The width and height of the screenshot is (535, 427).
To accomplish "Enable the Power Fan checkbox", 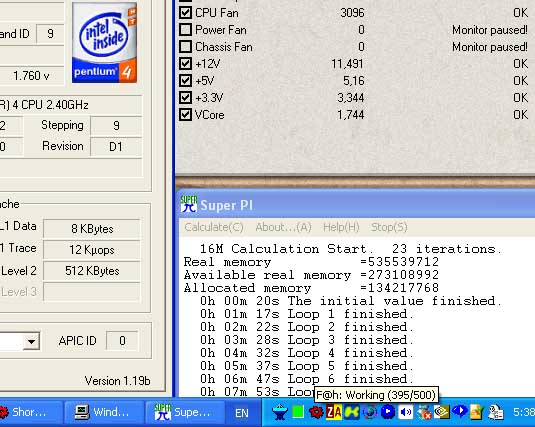I will click(x=185, y=29).
